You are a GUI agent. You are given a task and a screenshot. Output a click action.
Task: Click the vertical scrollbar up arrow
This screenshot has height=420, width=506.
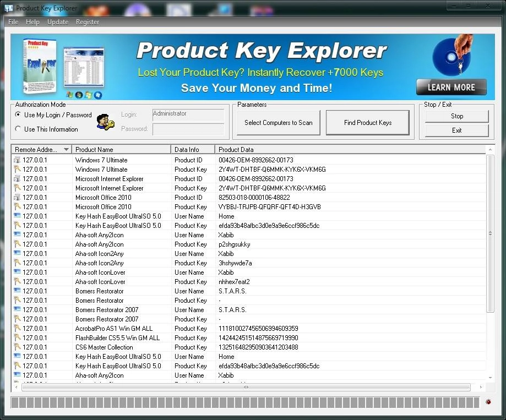[x=490, y=149]
